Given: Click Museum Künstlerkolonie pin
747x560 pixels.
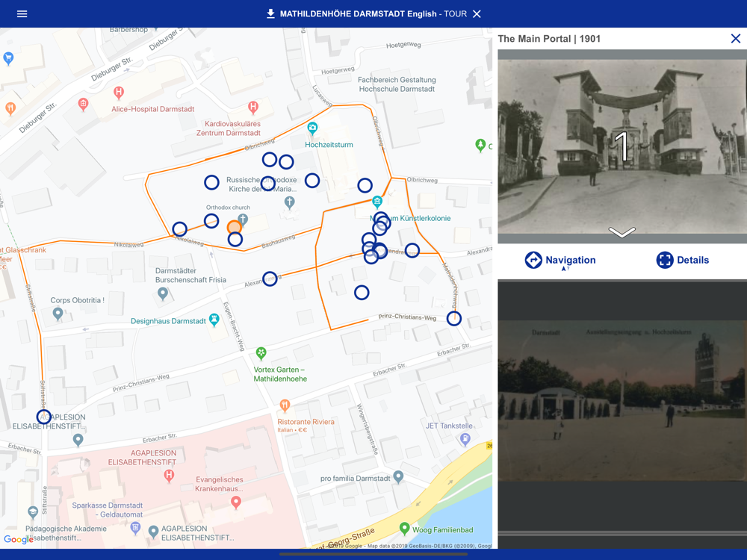Looking at the screenshot, I should [x=377, y=202].
